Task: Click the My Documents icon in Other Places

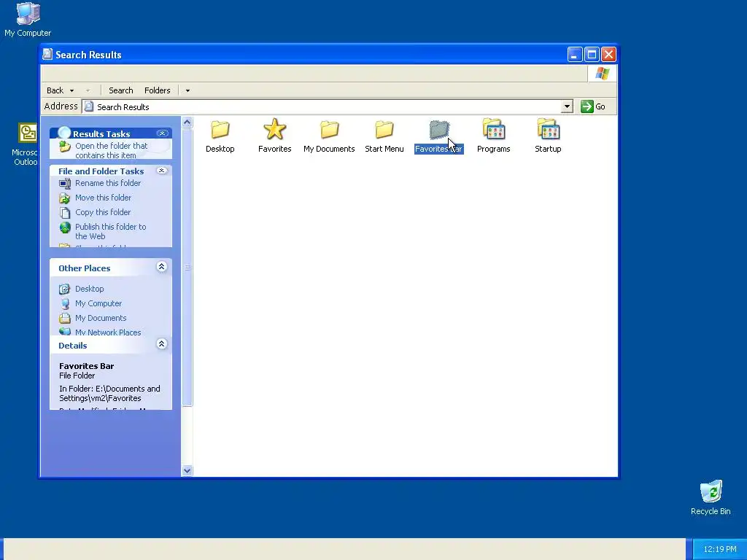Action: tap(65, 318)
